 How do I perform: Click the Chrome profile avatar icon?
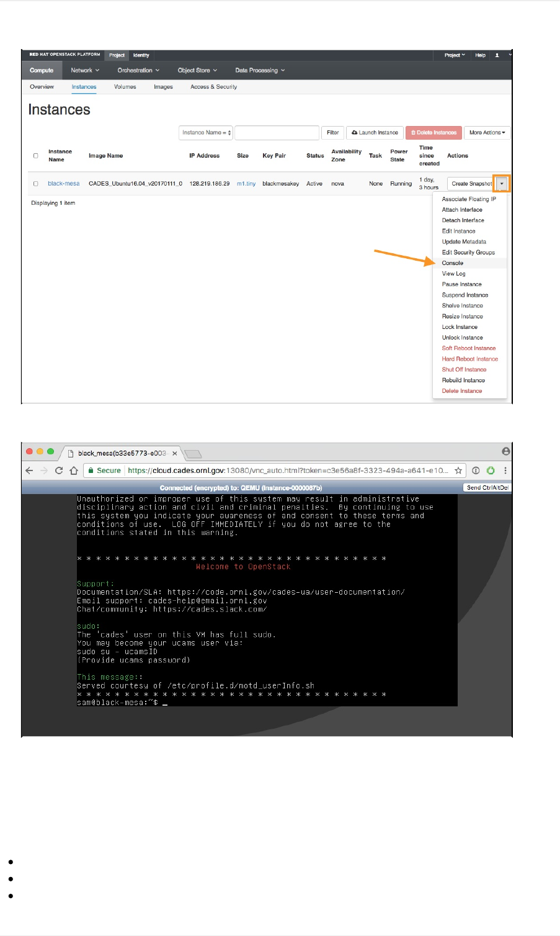[506, 451]
